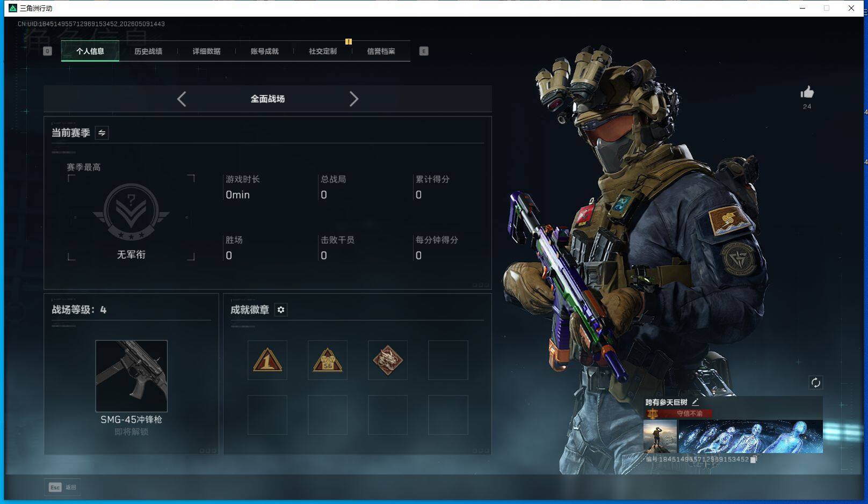Image resolution: width=868 pixels, height=504 pixels.
Task: Click the player avatar thumbnail
Action: 660,436
